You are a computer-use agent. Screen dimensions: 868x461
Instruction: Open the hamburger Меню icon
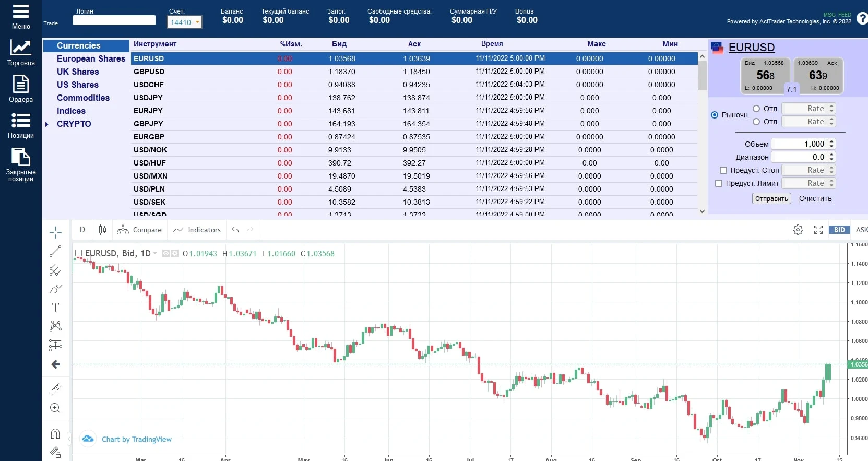coord(21,11)
